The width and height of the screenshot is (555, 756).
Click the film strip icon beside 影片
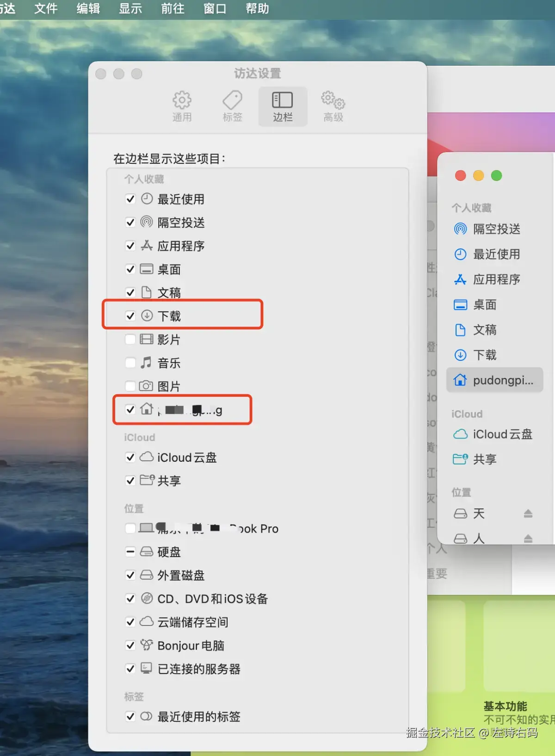point(147,339)
